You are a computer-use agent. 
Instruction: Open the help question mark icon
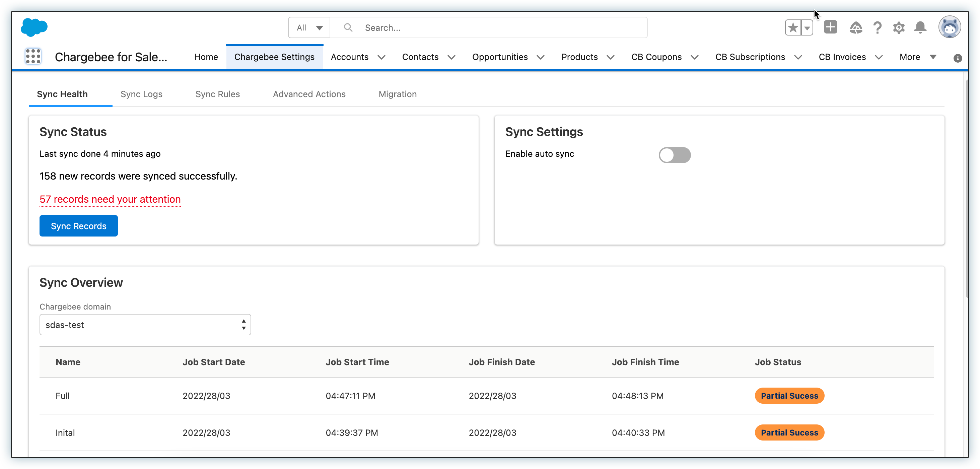[877, 28]
